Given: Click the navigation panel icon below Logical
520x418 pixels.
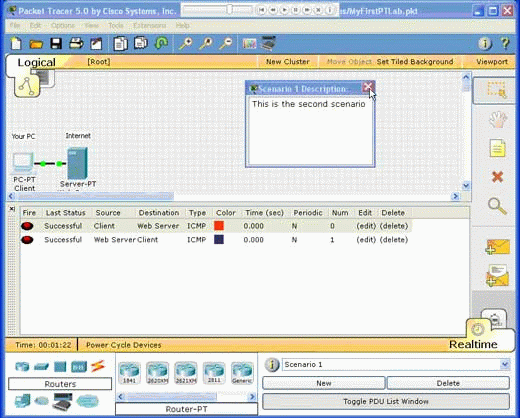Looking at the screenshot, I should (x=27, y=86).
